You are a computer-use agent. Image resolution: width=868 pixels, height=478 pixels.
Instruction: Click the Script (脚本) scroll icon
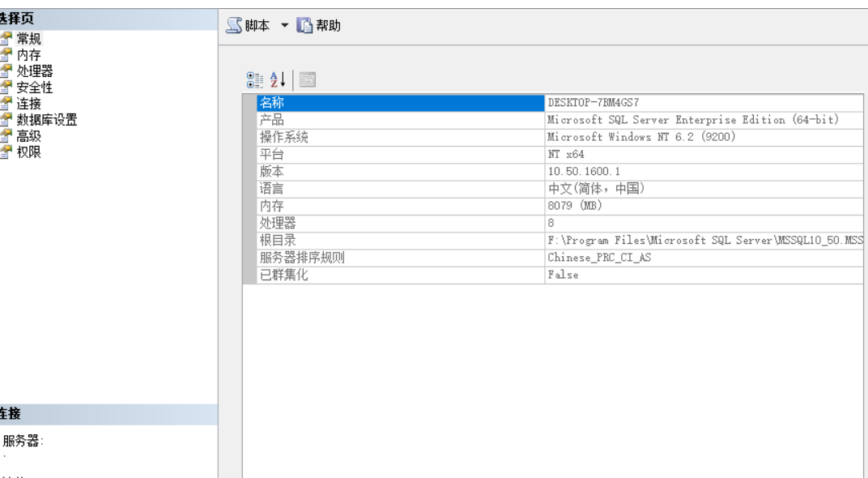tap(232, 23)
